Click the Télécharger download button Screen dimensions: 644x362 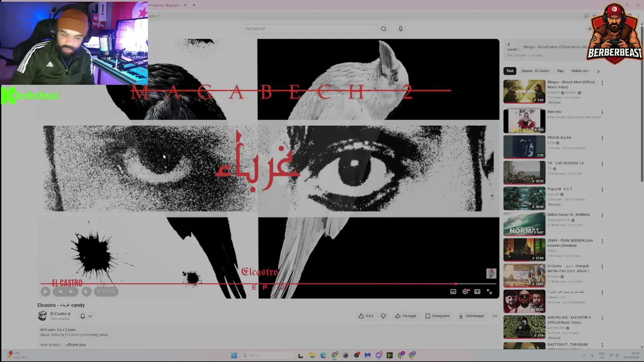(x=471, y=316)
